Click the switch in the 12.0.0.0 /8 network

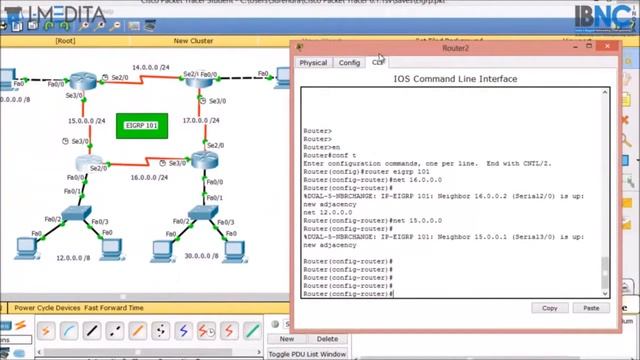coord(77,213)
